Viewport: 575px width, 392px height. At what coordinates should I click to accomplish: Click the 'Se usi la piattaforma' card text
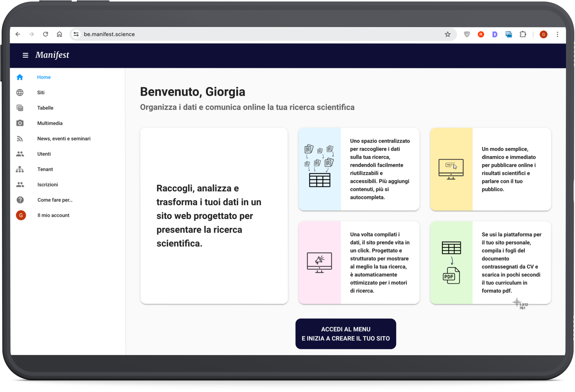[512, 262]
